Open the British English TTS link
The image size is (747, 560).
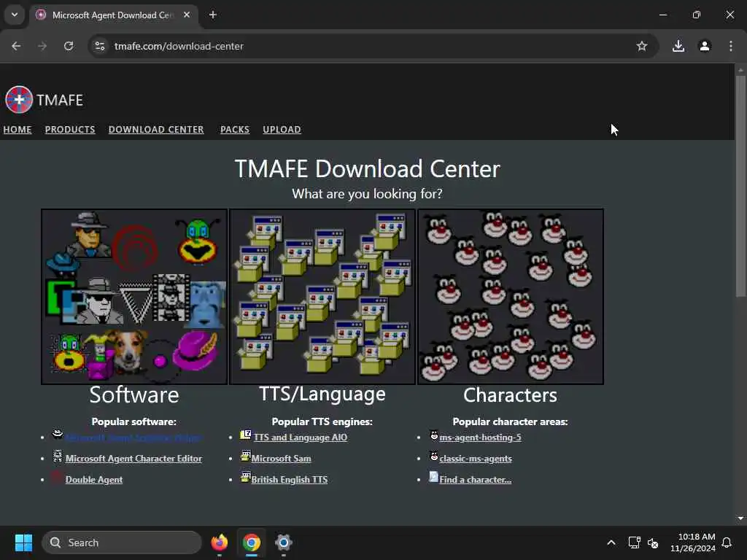(289, 480)
